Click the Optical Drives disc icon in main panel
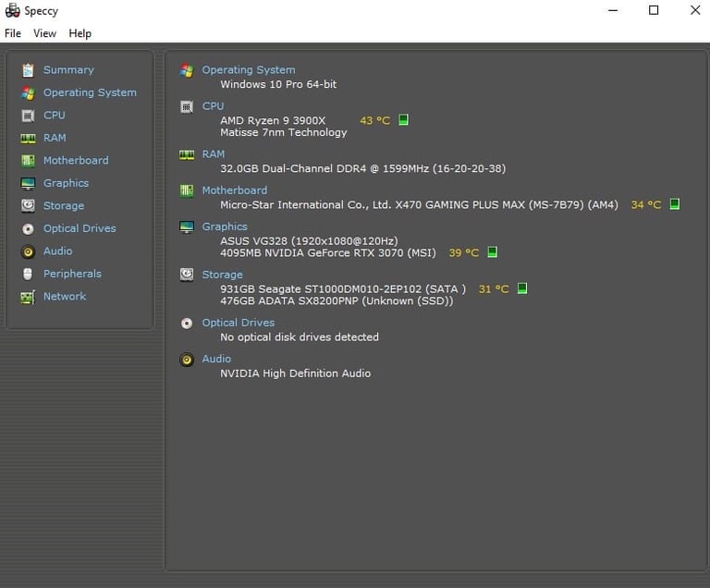Viewport: 710px width, 588px height. click(x=187, y=323)
